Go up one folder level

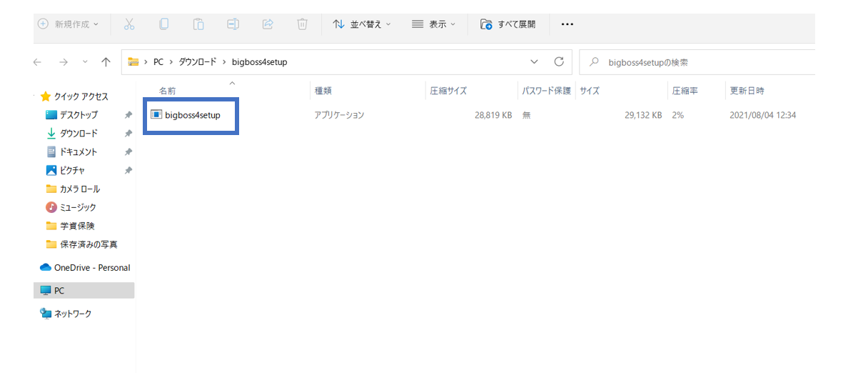click(x=106, y=62)
